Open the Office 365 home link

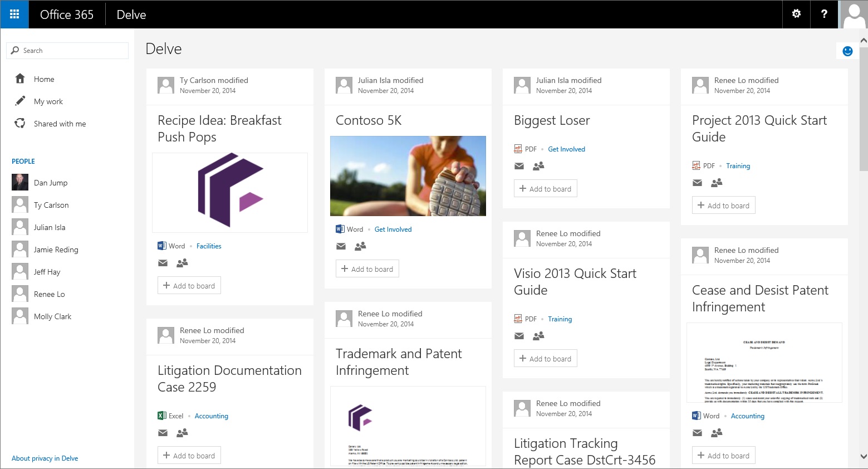click(x=67, y=14)
